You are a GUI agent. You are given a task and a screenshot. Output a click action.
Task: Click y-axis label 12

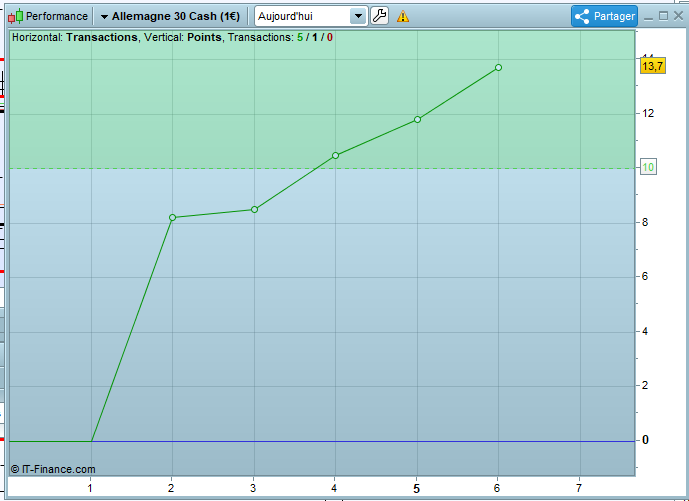click(x=648, y=113)
